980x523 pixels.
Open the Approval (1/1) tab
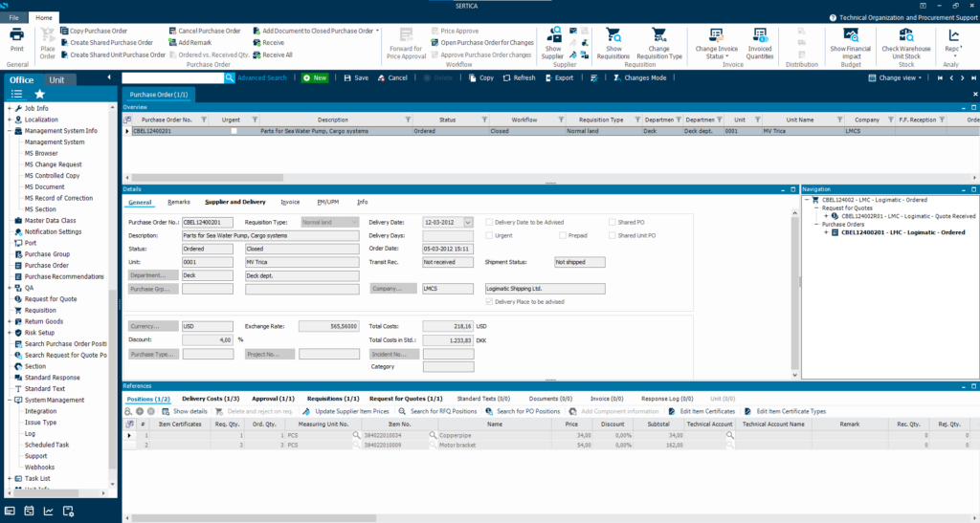click(x=273, y=399)
